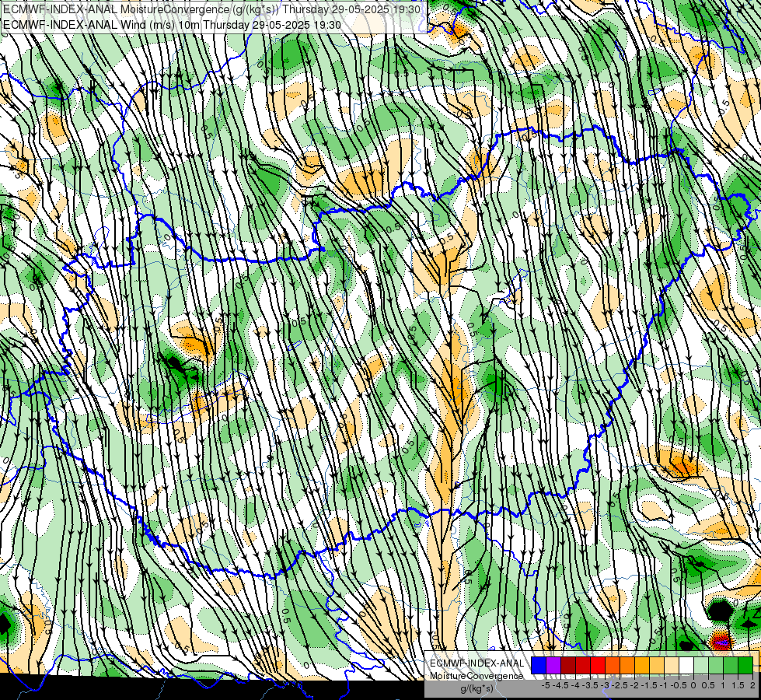761x700 pixels.
Task: Click the Wind (m/s) 10m title line
Action: (172, 25)
